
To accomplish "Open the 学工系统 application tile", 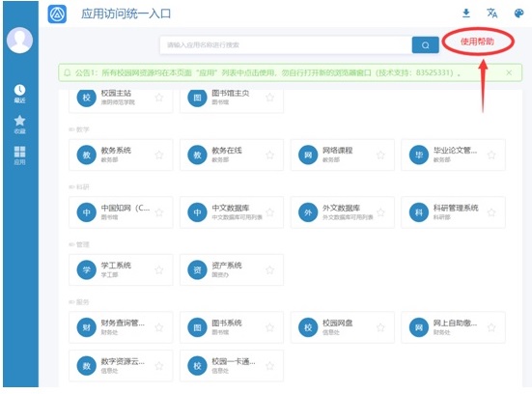I will [121, 269].
